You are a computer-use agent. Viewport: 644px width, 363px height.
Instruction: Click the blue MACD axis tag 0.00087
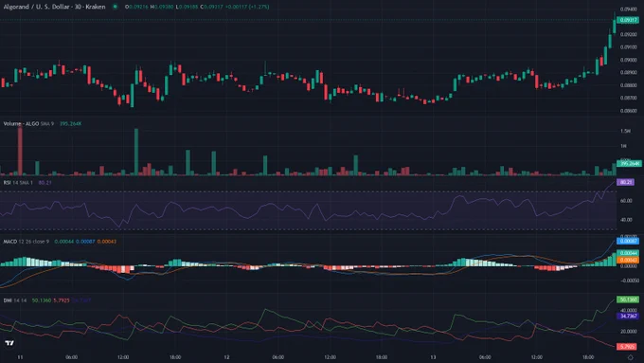click(x=628, y=241)
